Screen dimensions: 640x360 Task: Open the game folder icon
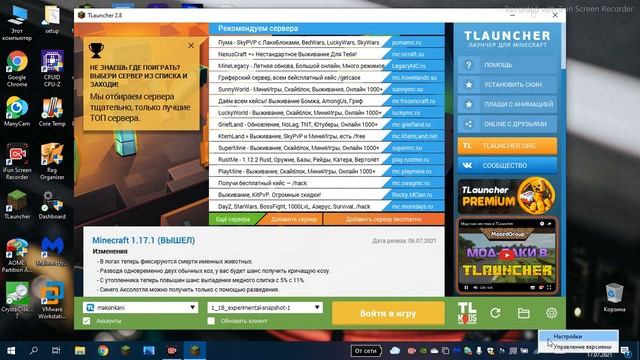[x=524, y=313]
